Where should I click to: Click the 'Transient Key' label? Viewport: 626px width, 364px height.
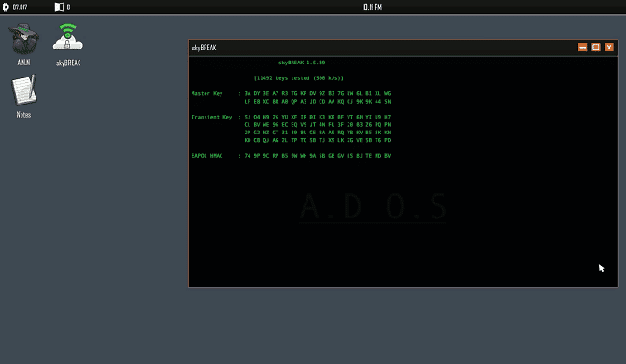click(211, 117)
